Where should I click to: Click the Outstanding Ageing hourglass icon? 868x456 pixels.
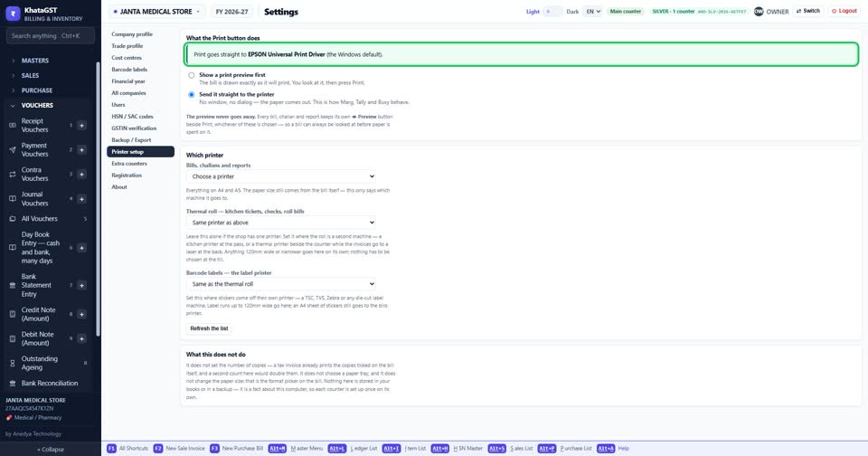click(x=12, y=363)
